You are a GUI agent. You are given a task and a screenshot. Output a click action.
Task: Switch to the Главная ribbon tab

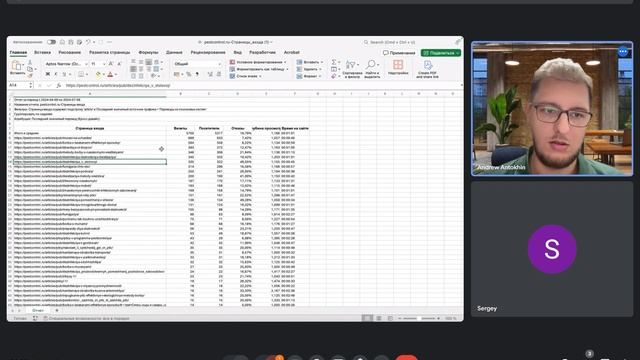[18, 53]
